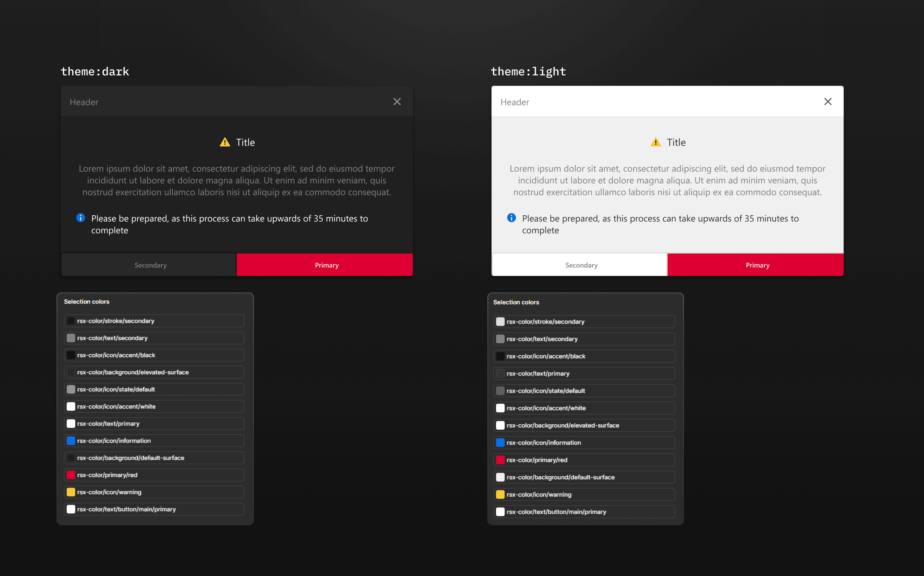Click the red primary/red swatch in right panel
The width and height of the screenshot is (924, 576).
(x=500, y=460)
